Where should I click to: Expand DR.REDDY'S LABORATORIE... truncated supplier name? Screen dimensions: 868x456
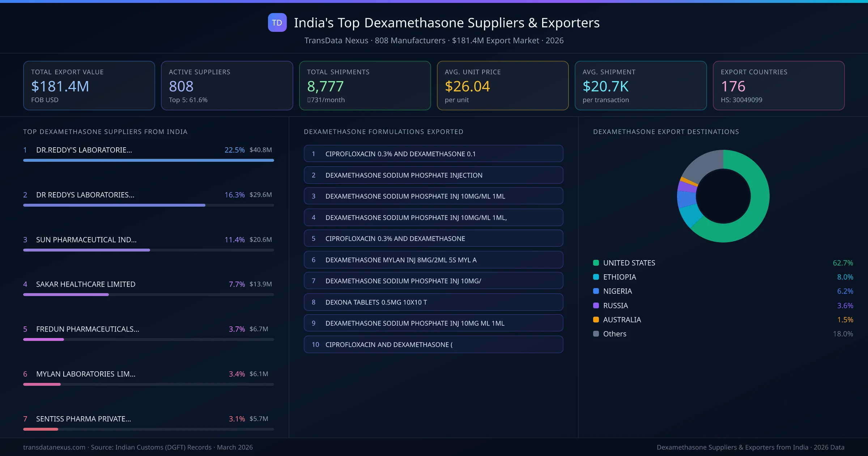84,150
